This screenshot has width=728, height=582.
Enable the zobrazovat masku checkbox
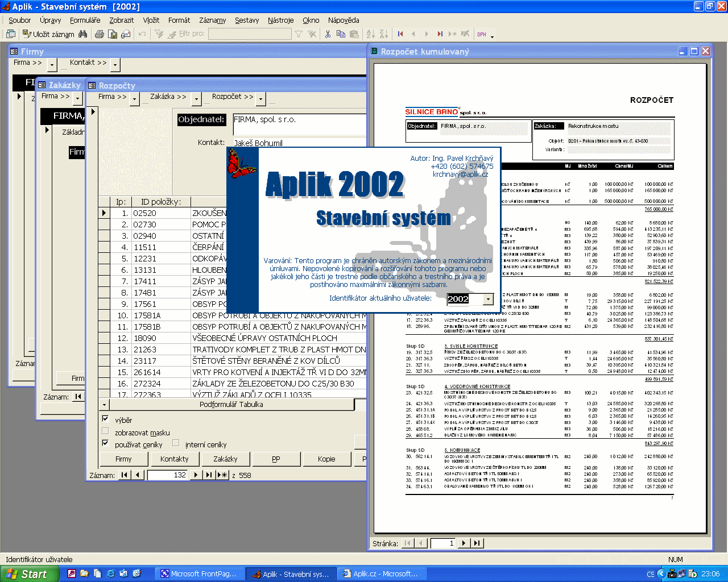[x=105, y=431]
